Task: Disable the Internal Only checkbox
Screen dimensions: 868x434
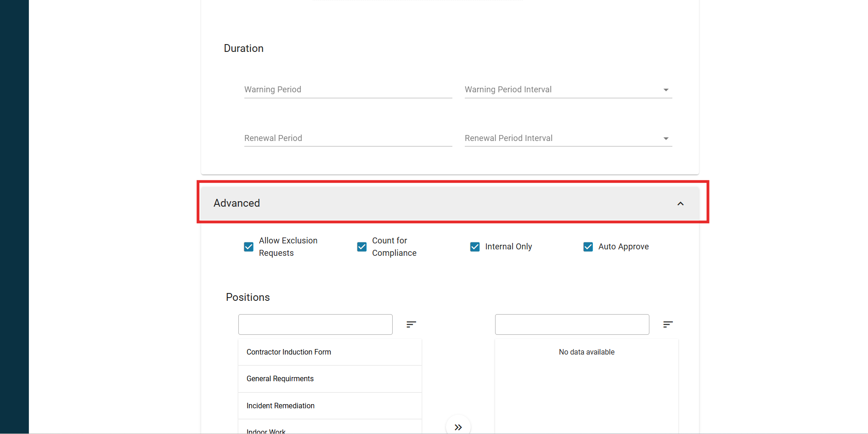Action: point(475,247)
